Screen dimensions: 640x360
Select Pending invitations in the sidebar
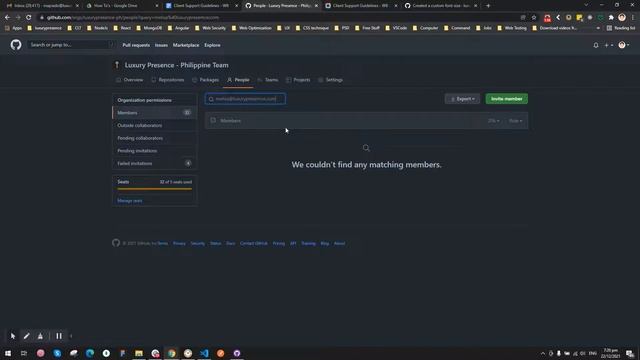tap(154, 151)
